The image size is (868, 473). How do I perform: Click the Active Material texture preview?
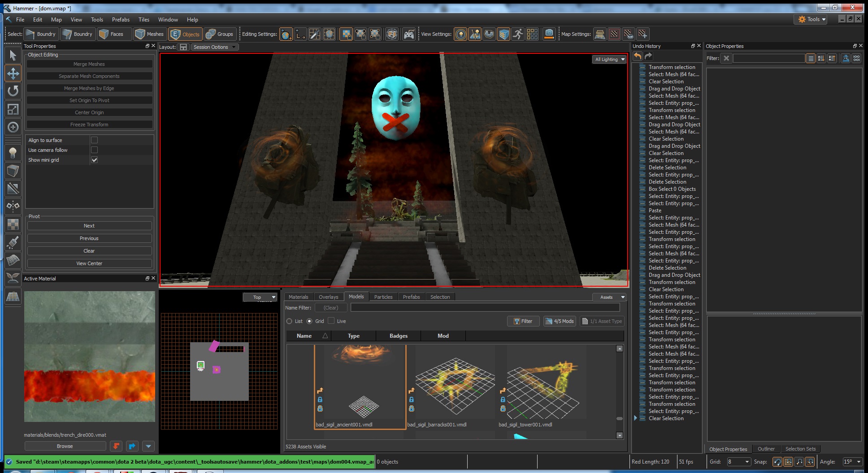click(x=89, y=357)
